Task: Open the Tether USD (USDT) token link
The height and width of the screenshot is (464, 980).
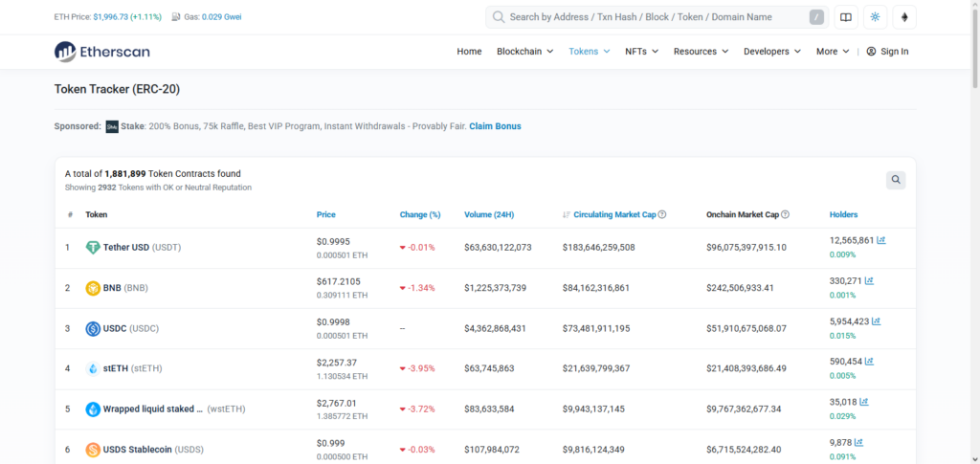Action: (142, 247)
